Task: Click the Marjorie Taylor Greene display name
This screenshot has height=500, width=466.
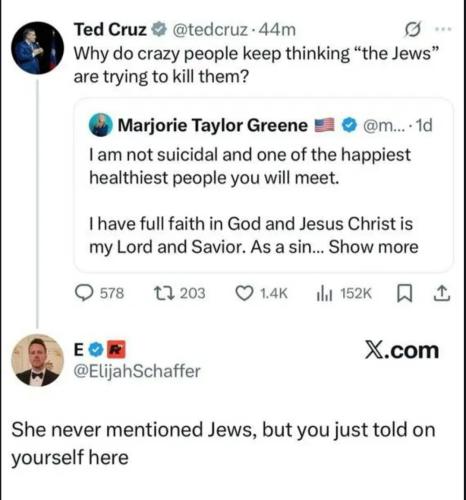Action: [x=213, y=126]
